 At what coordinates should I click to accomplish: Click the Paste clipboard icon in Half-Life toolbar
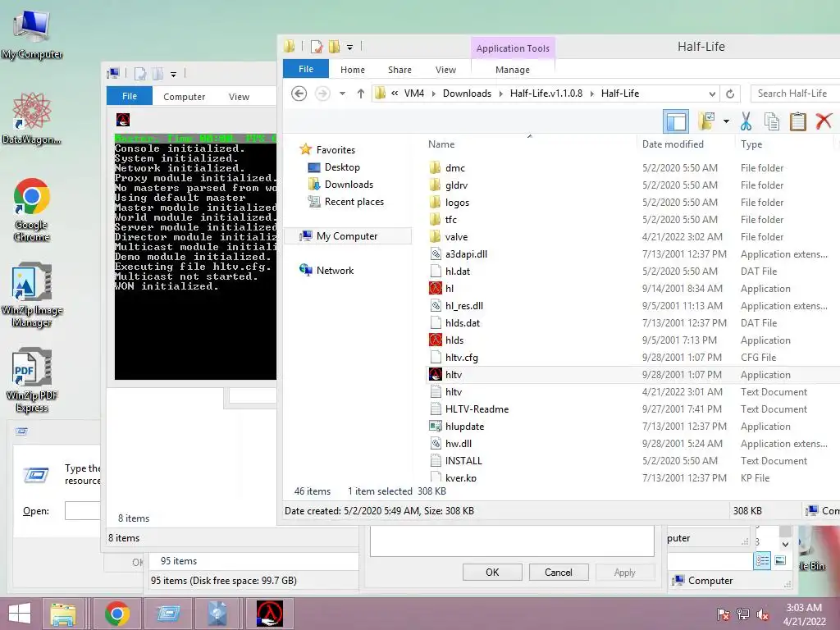point(797,121)
